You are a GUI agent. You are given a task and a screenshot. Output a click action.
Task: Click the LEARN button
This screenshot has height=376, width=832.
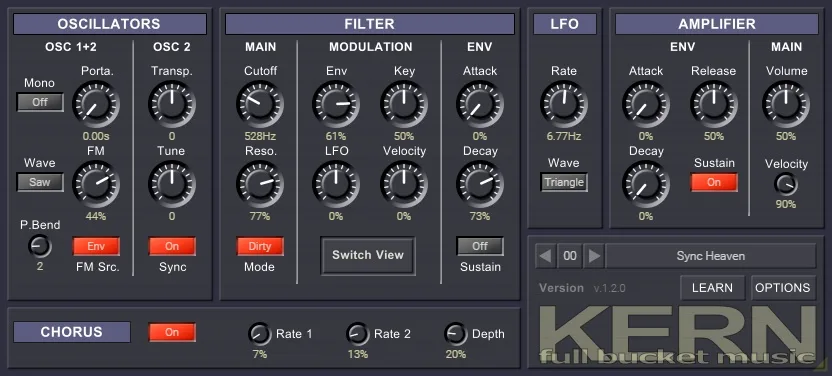point(712,288)
